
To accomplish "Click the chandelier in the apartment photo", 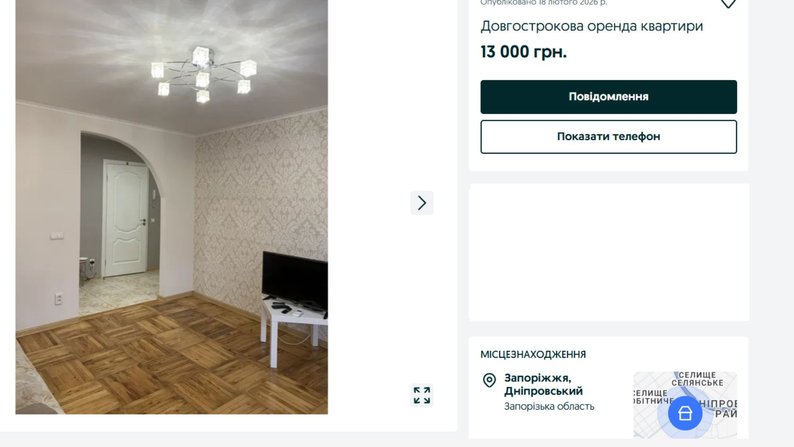I will (x=204, y=74).
